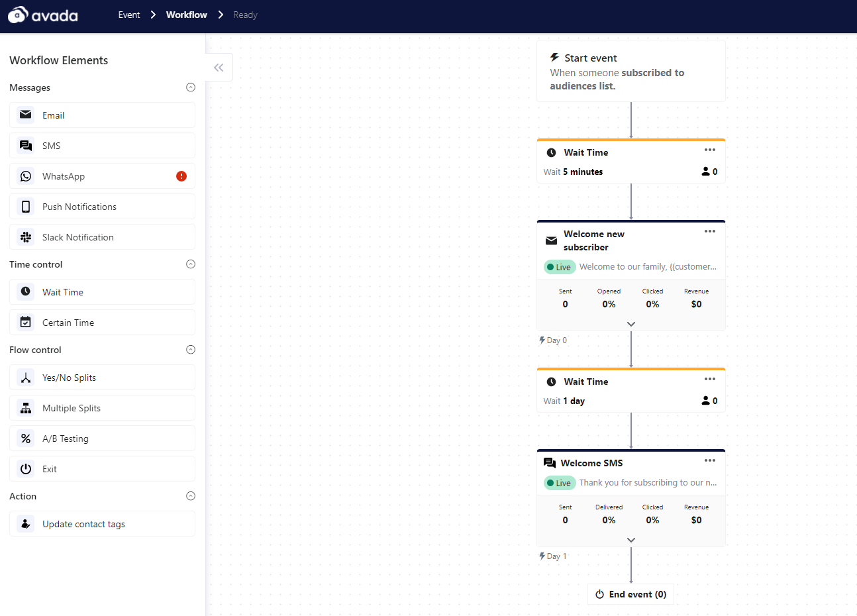Hide the Workflow Elements sidebar panel
The width and height of the screenshot is (857, 616).
tap(219, 68)
